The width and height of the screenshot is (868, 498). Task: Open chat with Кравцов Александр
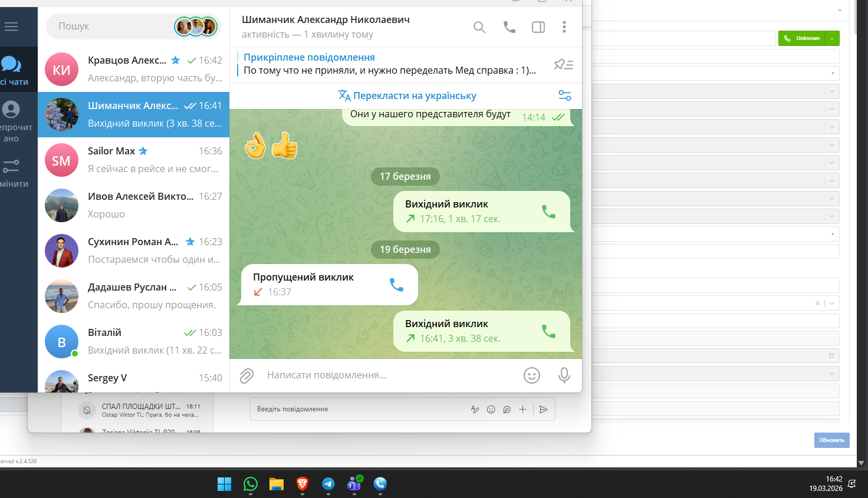(x=133, y=69)
